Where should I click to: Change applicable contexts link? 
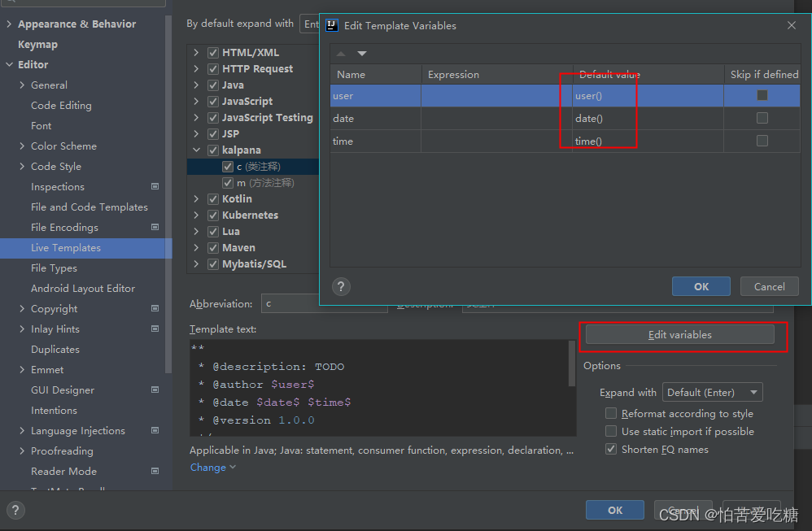213,468
